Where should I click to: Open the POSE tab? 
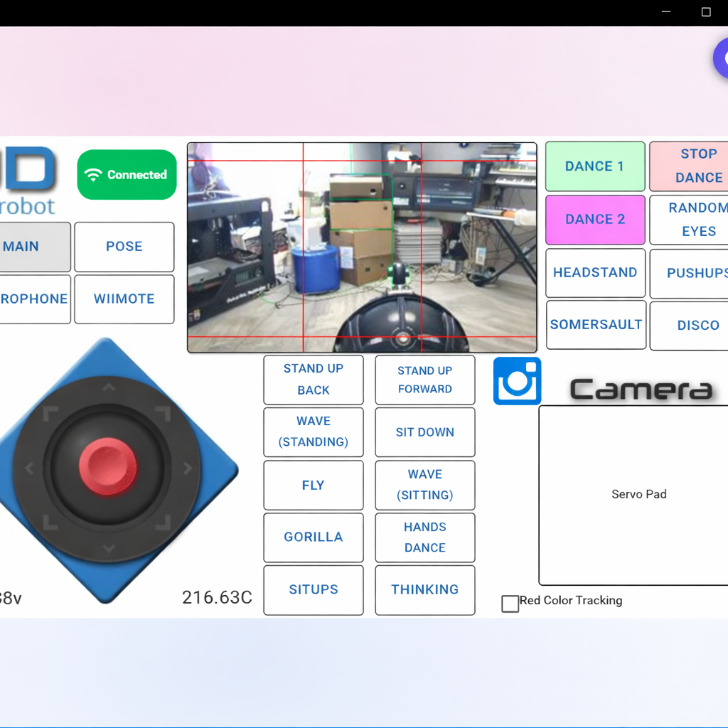coord(124,247)
